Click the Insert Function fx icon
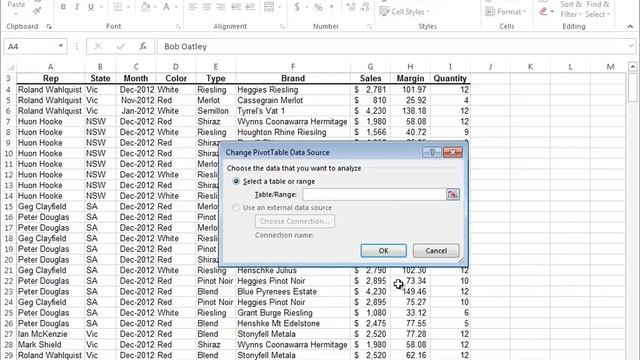640x360 pixels. pos(143,47)
